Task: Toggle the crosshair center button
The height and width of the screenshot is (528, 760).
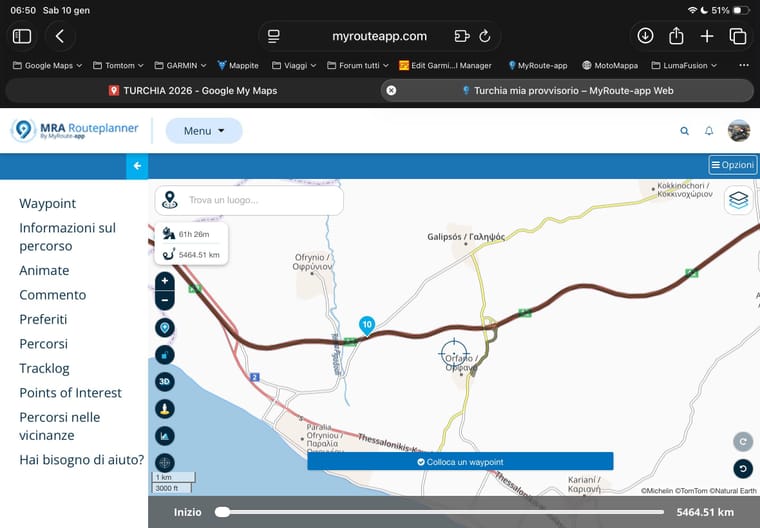Action: (x=164, y=462)
